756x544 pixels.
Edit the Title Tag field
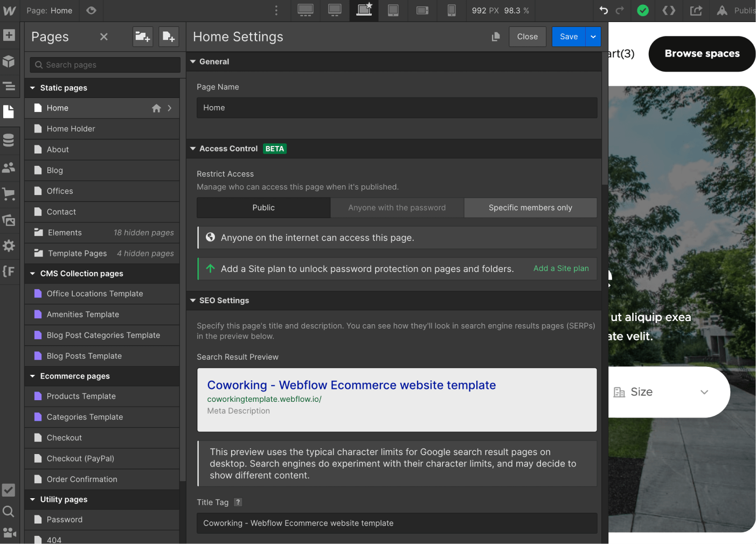click(x=397, y=523)
